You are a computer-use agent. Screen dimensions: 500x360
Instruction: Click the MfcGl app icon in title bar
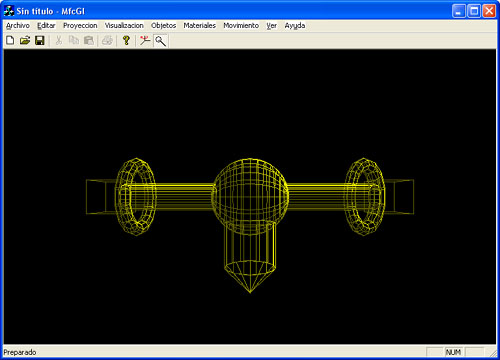(x=9, y=11)
